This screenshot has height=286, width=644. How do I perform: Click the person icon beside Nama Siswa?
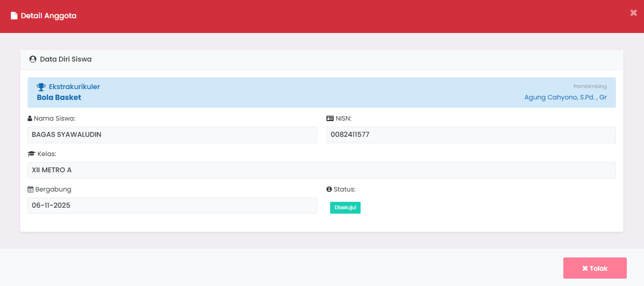click(x=30, y=119)
